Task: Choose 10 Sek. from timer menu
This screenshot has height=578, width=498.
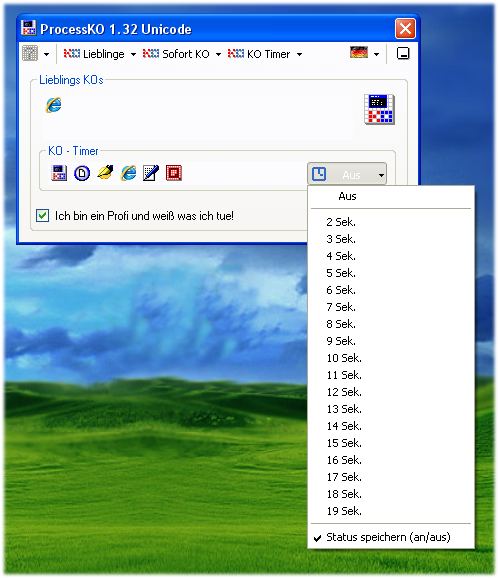Action: click(x=391, y=358)
